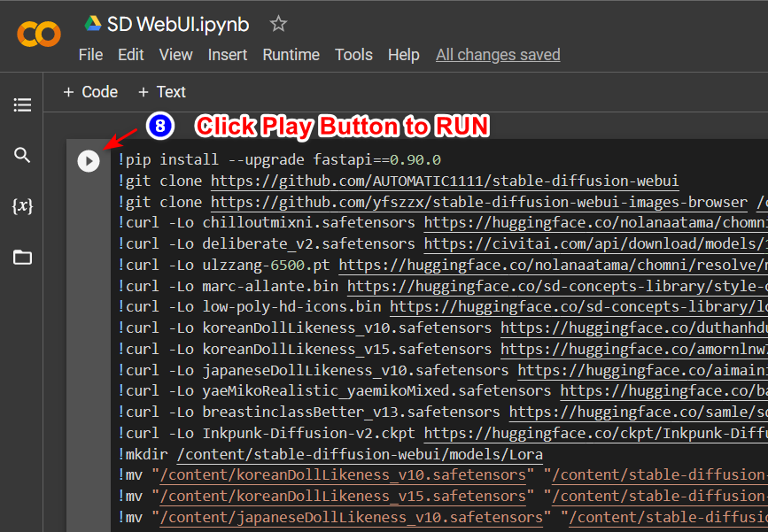This screenshot has height=532, width=768.
Task: Click the text "Inkpunk-Diffusion-v2.ckpt"
Action: 308,433
